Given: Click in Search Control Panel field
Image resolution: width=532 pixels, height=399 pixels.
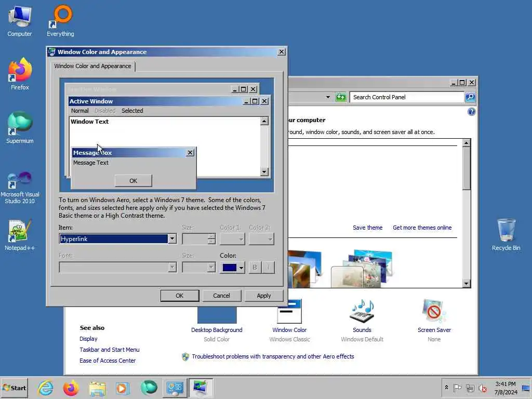Looking at the screenshot, I should tap(406, 97).
